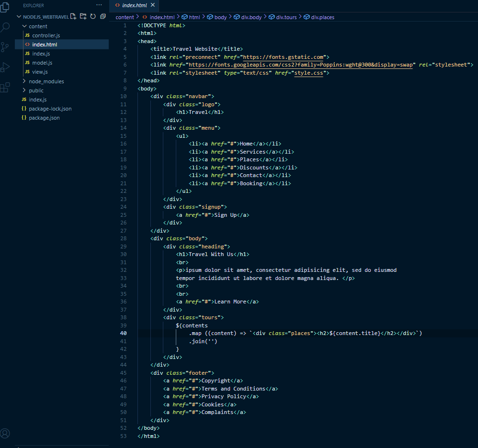Open the Run and Debug view
Viewport: 478px width, 448px height.
5,67
